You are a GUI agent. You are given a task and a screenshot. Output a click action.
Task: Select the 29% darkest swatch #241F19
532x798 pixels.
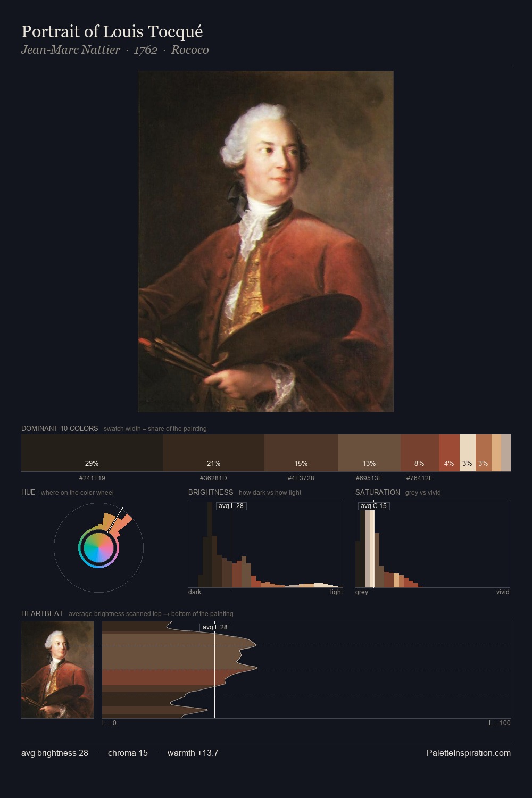click(x=92, y=453)
